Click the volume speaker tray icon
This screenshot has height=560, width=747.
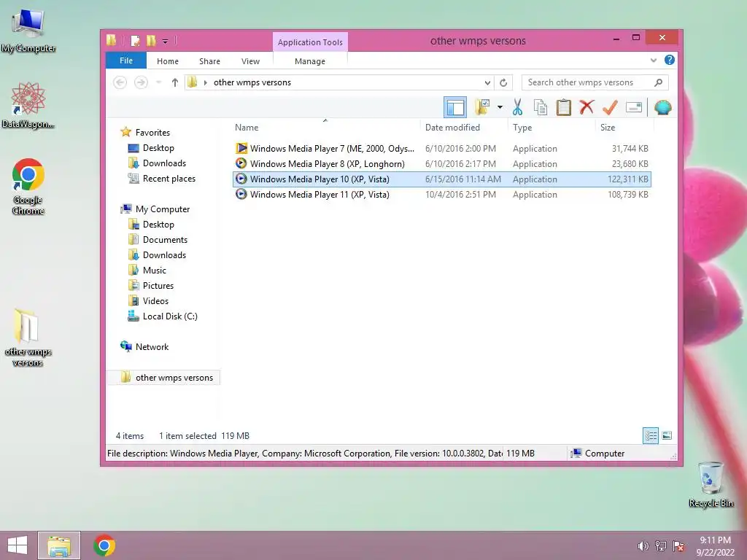(643, 546)
